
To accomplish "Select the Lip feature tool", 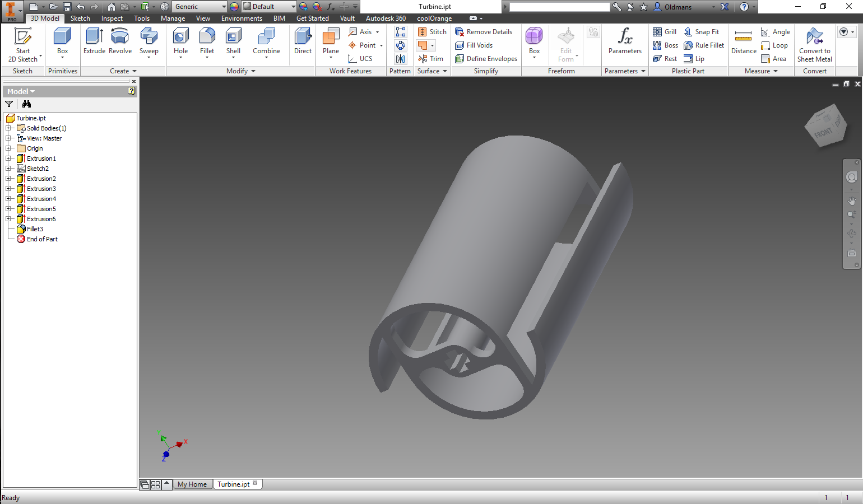I will coord(694,59).
